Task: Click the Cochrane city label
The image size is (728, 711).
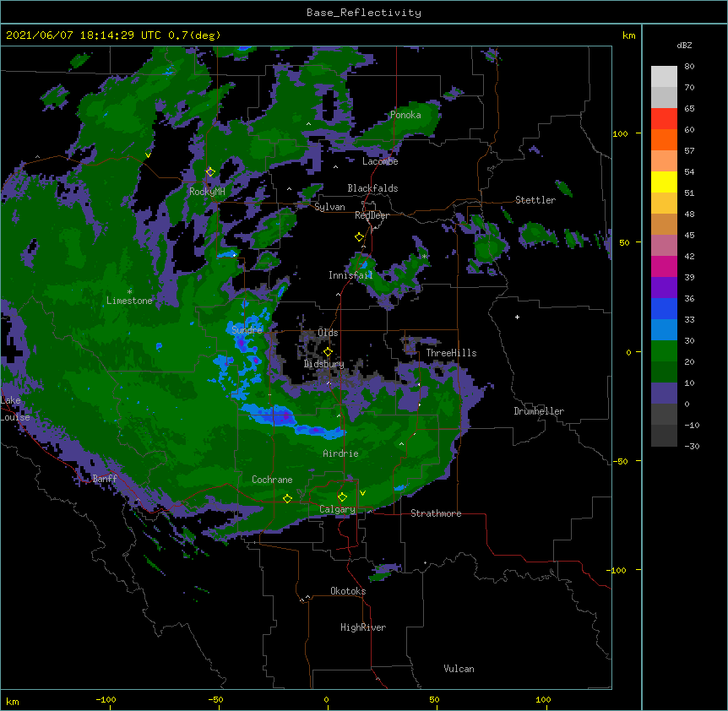Action: 272,480
